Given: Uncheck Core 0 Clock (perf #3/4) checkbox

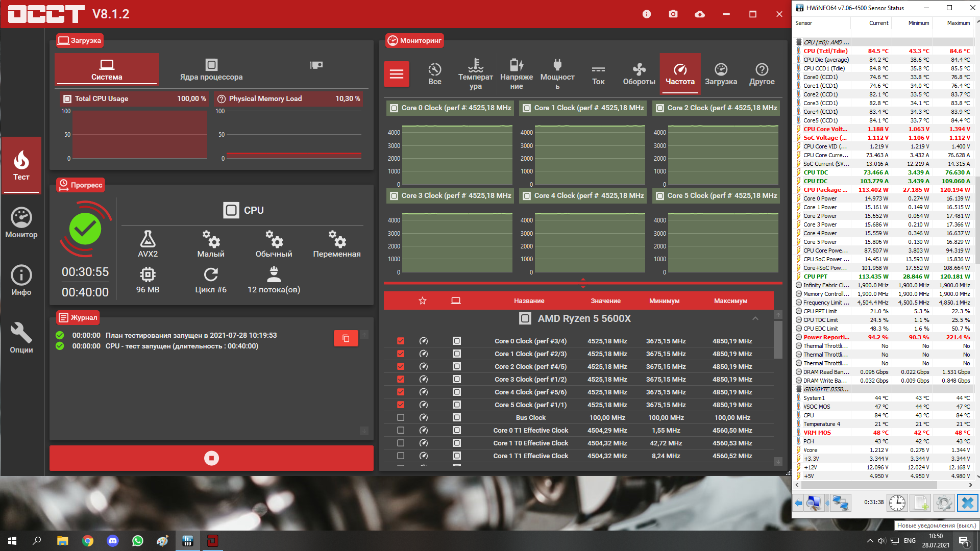Looking at the screenshot, I should (x=401, y=341).
